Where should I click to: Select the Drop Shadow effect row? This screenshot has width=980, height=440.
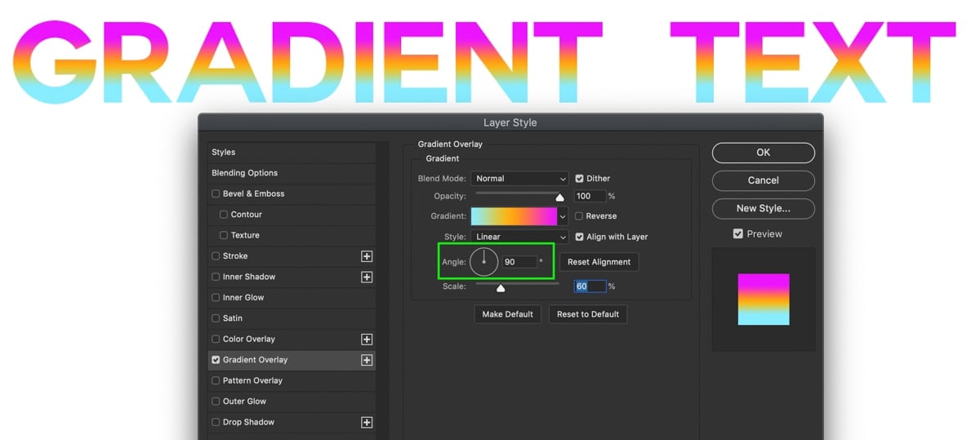click(x=292, y=422)
